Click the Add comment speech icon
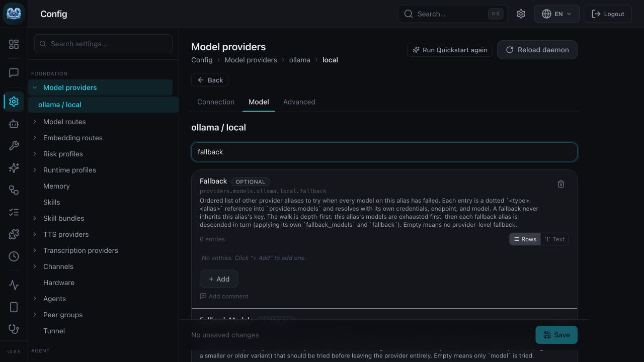This screenshot has height=362, width=644. pyautogui.click(x=203, y=296)
